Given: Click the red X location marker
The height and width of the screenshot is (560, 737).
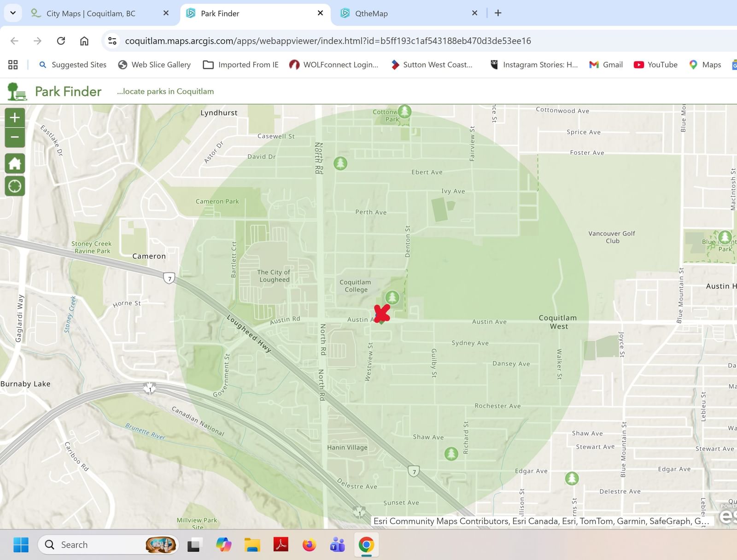Looking at the screenshot, I should [x=382, y=314].
